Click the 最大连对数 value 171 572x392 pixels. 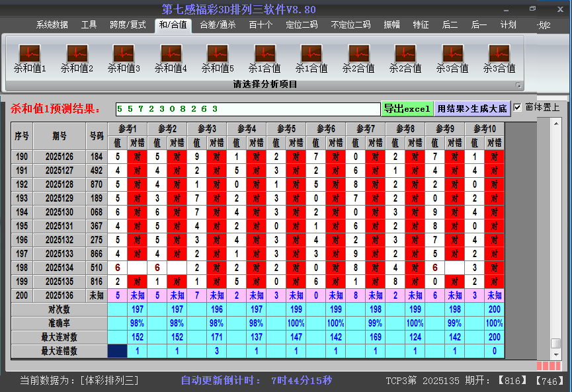[217, 337]
